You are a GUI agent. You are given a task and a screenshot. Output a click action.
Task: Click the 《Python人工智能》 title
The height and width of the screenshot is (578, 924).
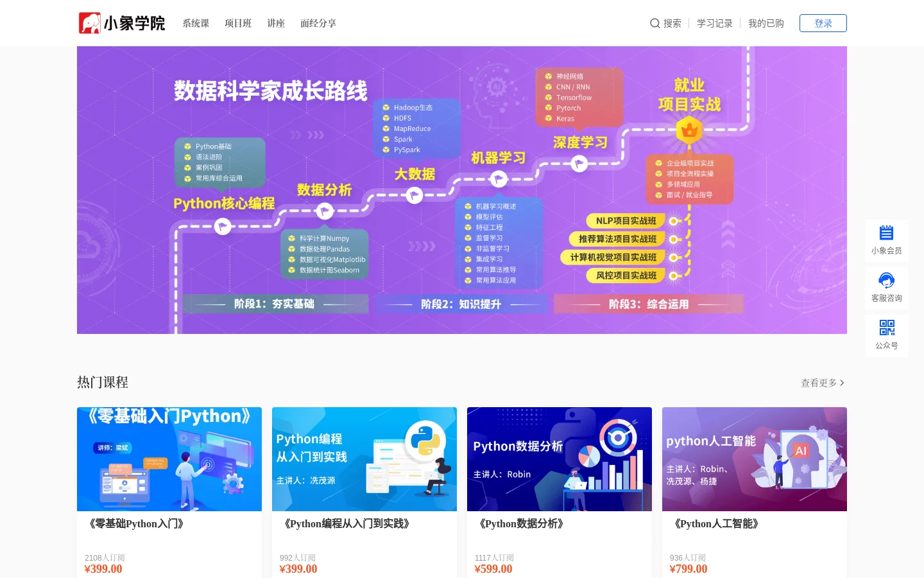click(x=716, y=524)
